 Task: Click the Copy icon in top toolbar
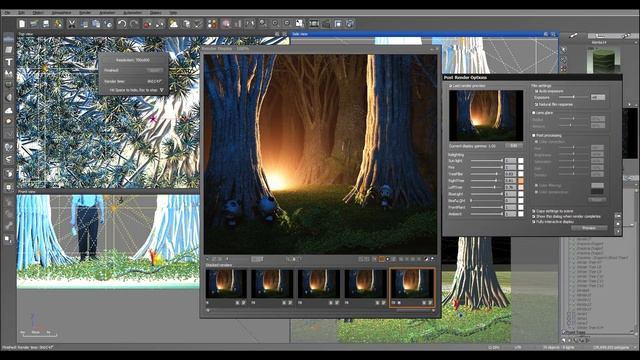(84, 24)
